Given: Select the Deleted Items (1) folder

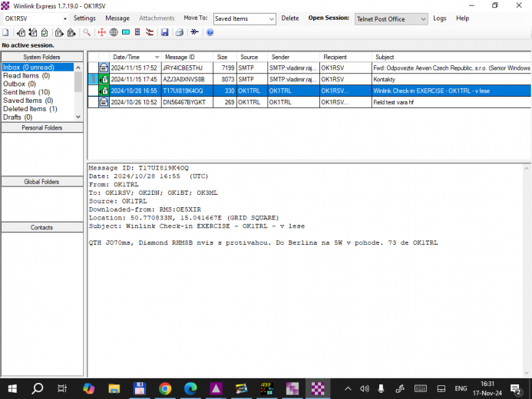Looking at the screenshot, I should [x=30, y=109].
